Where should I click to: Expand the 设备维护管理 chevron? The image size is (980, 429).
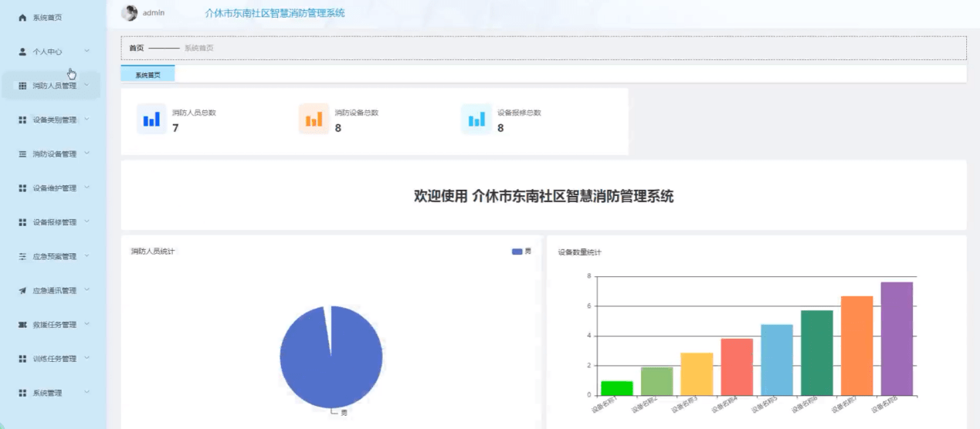pyautogui.click(x=86, y=187)
